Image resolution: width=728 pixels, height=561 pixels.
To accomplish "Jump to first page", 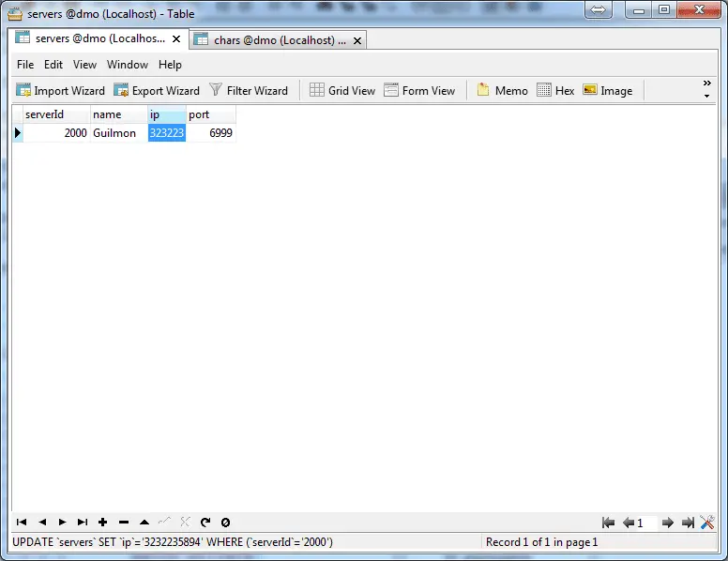I will tap(608, 523).
